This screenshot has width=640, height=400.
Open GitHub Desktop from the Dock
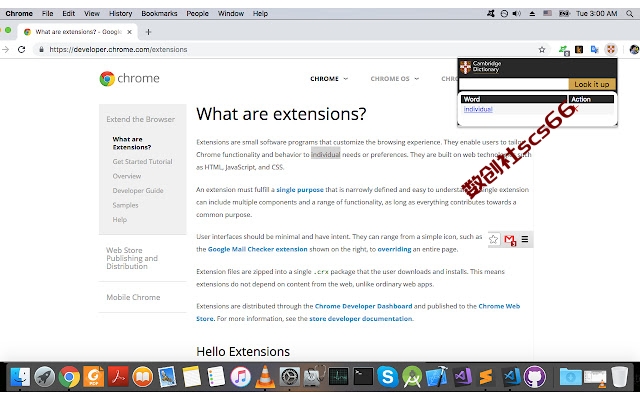click(535, 376)
